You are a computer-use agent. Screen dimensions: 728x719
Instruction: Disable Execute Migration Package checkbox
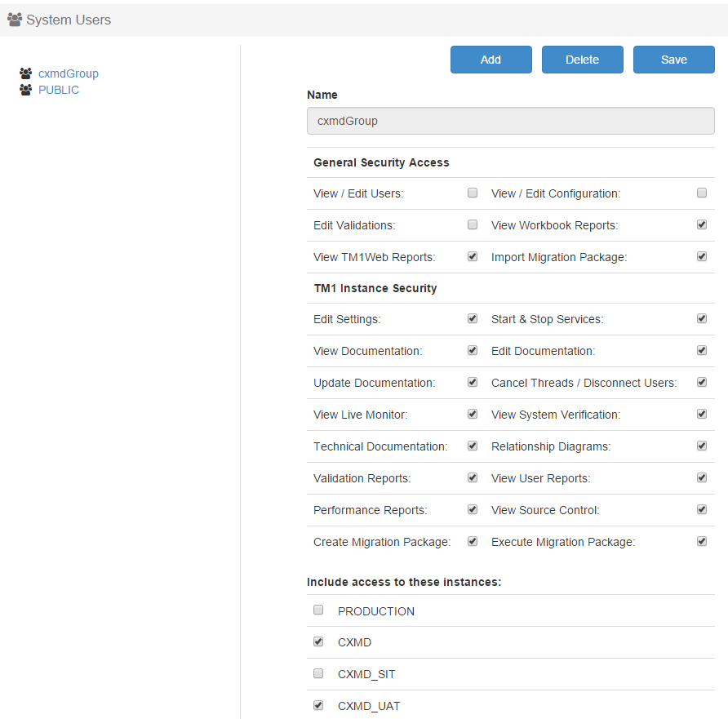pos(702,541)
